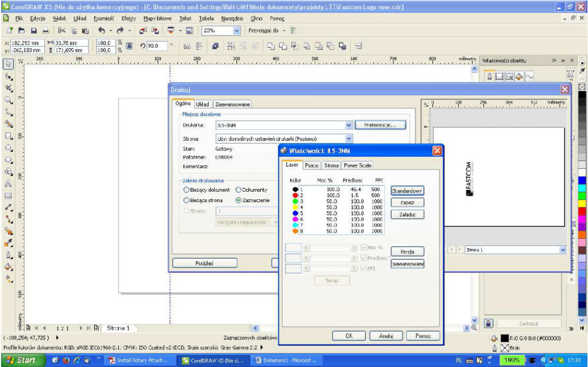Screen dimensions: 588x367
Task: Open the Drukarka printer dropdown
Action: pos(348,125)
